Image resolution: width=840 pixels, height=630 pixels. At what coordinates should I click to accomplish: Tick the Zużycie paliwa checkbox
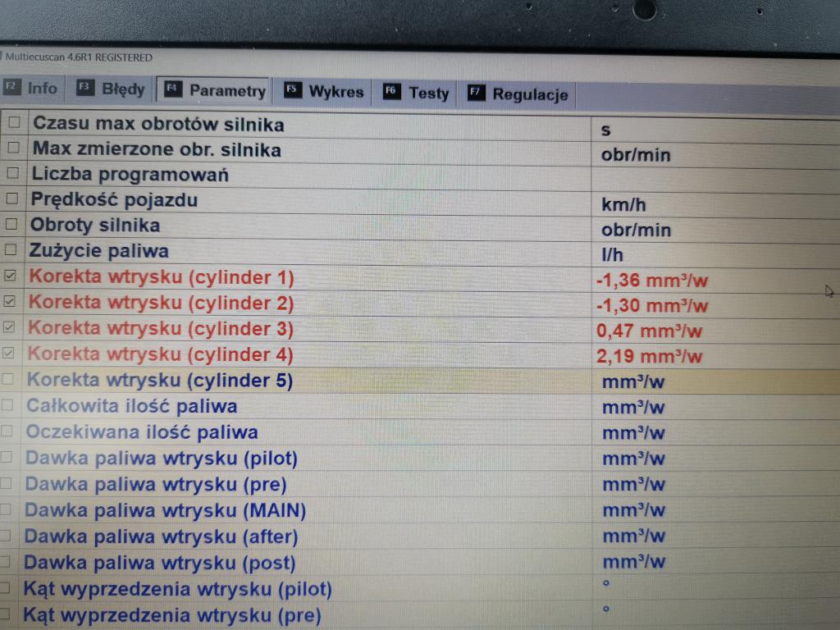[x=11, y=249]
